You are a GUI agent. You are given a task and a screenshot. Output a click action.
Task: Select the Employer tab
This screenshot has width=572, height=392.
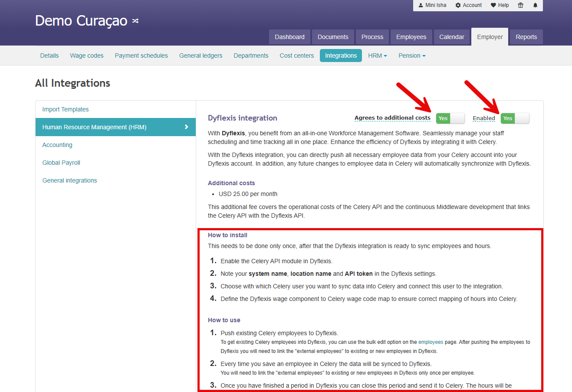point(490,37)
